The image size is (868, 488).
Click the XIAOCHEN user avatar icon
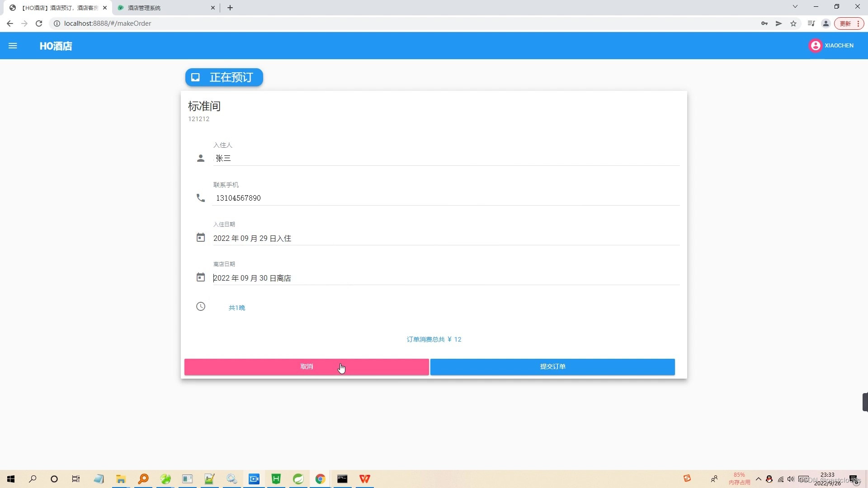[x=815, y=46]
